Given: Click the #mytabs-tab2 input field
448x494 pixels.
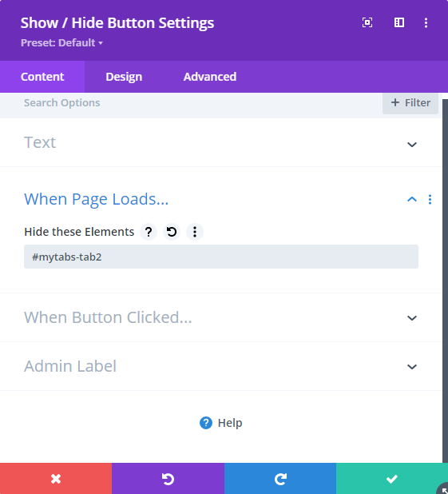Looking at the screenshot, I should pos(221,257).
